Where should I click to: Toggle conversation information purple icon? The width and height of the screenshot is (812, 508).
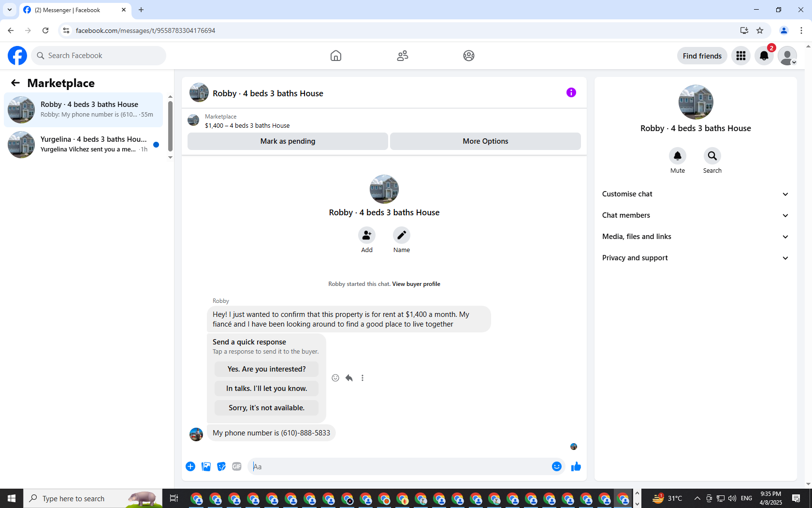click(x=571, y=92)
